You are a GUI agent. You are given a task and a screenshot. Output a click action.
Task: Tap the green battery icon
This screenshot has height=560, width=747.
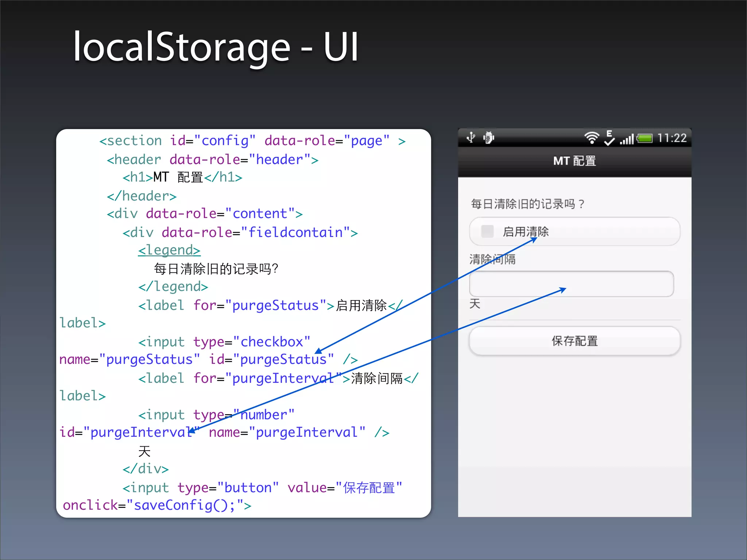pyautogui.click(x=645, y=139)
